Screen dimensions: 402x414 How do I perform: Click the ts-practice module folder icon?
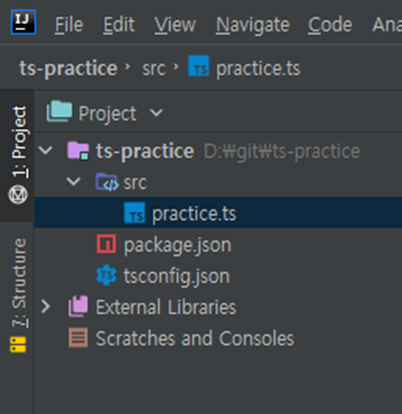click(78, 151)
